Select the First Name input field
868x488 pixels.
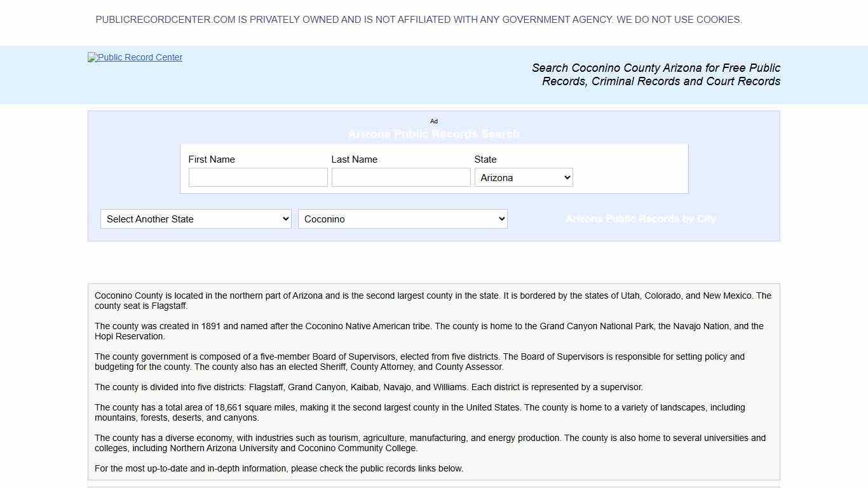[x=258, y=177]
